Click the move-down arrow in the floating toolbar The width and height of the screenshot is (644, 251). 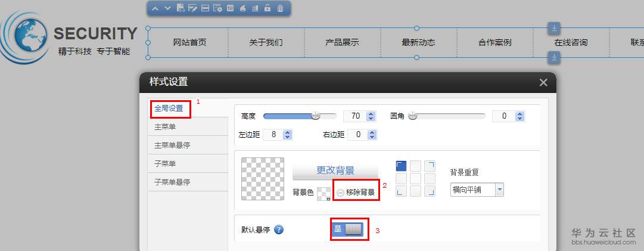pyautogui.click(x=167, y=8)
